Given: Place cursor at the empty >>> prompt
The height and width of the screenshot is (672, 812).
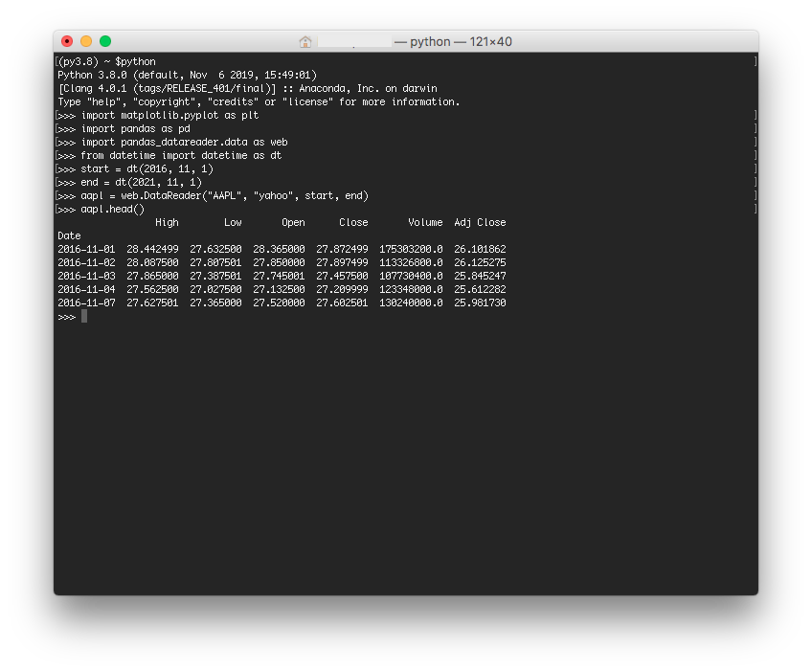Looking at the screenshot, I should 84,316.
